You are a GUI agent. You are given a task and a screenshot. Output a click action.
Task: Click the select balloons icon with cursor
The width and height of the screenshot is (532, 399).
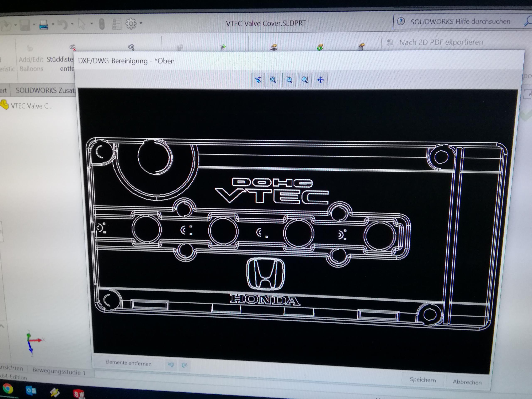point(131,47)
